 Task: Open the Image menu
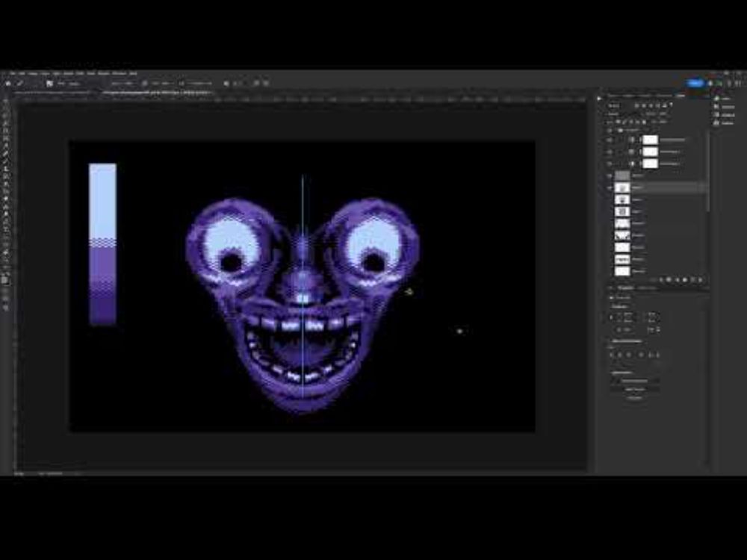tap(33, 73)
